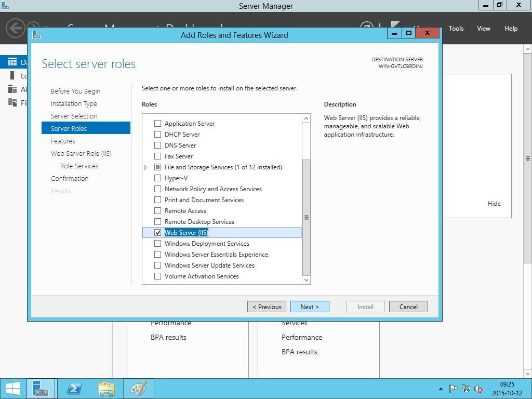
Task: Check Windows Deployment Services
Action: (x=157, y=243)
